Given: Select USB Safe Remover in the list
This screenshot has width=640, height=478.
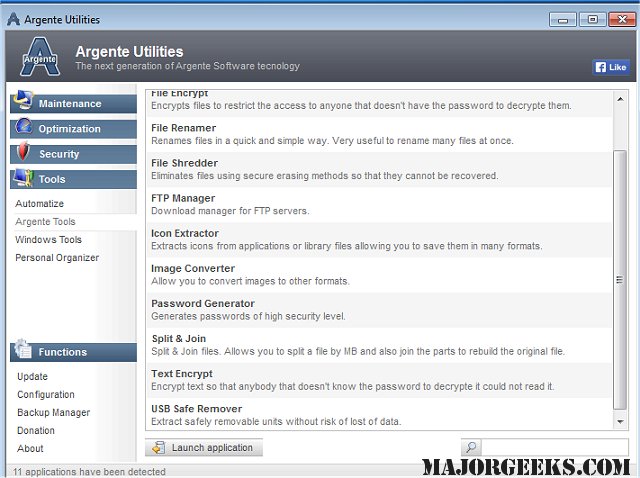Looking at the screenshot, I should click(379, 414).
